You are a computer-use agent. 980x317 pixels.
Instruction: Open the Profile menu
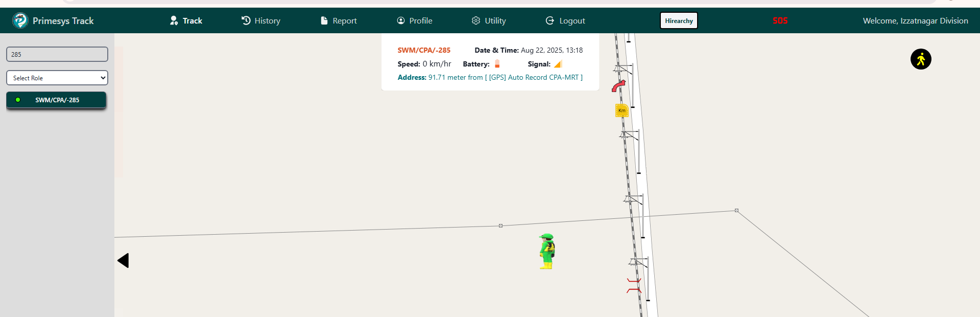pyautogui.click(x=414, y=20)
